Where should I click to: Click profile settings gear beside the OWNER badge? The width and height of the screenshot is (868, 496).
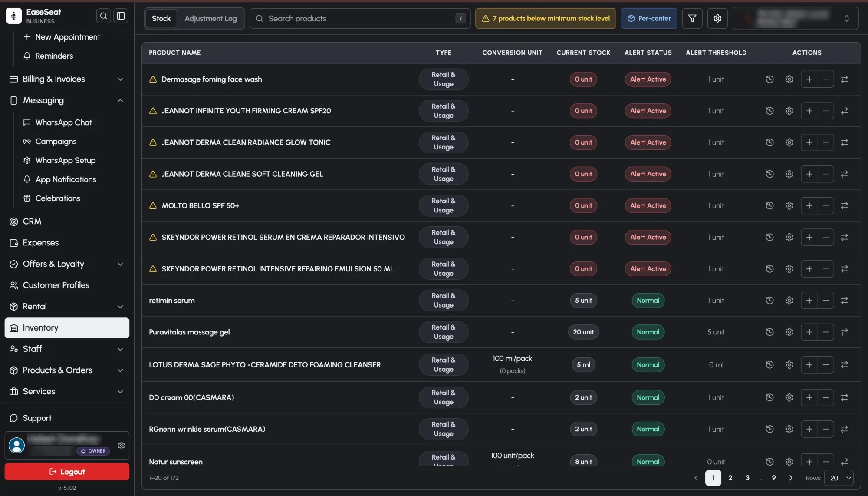click(x=122, y=445)
